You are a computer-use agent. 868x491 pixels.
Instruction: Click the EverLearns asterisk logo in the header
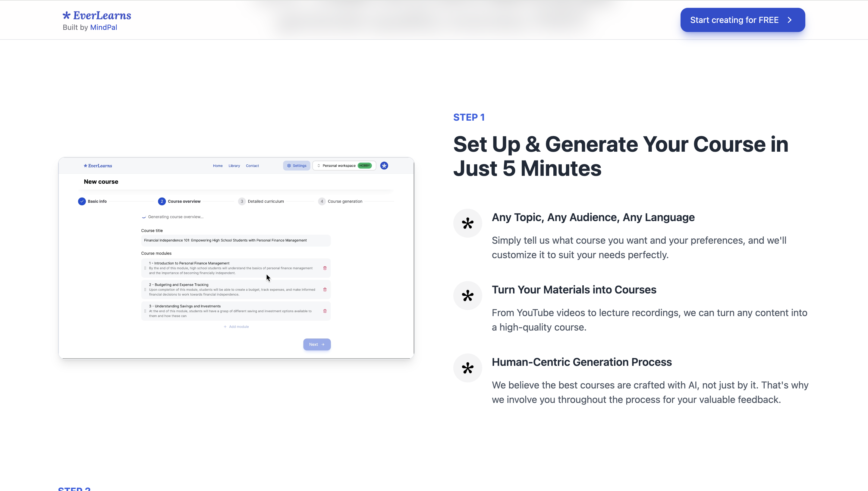[x=66, y=15]
